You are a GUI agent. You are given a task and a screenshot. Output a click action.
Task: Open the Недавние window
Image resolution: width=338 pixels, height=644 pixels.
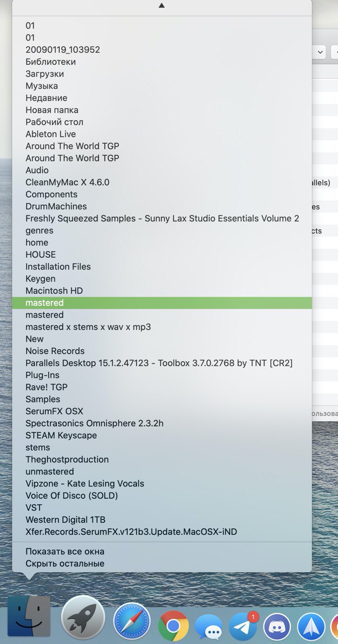[x=162, y=98]
